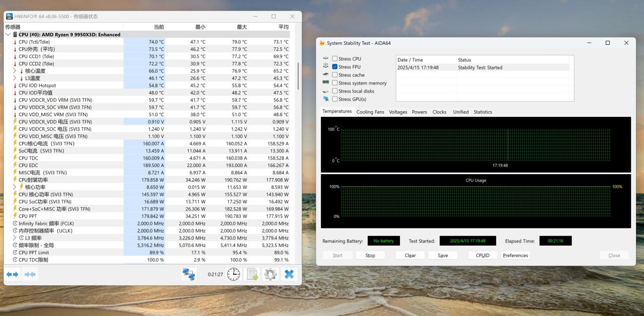This screenshot has width=644, height=316.
Task: Click the thermometer icon beside CPU CCD1 (Tdie)
Action: click(x=15, y=56)
